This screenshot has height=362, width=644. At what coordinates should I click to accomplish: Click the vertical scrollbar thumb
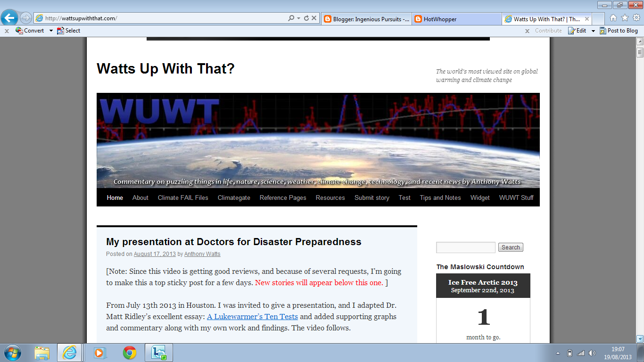pos(640,52)
